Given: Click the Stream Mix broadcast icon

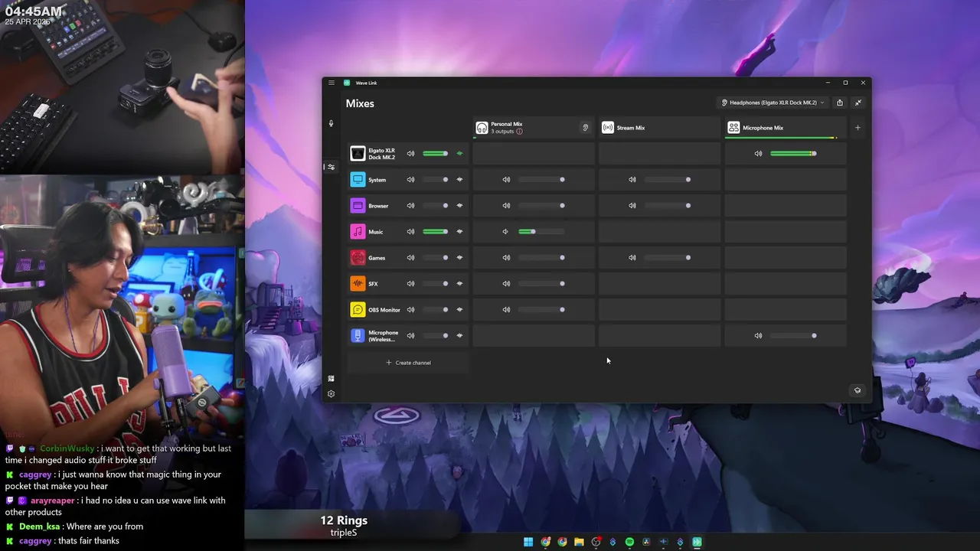Looking at the screenshot, I should tap(607, 128).
